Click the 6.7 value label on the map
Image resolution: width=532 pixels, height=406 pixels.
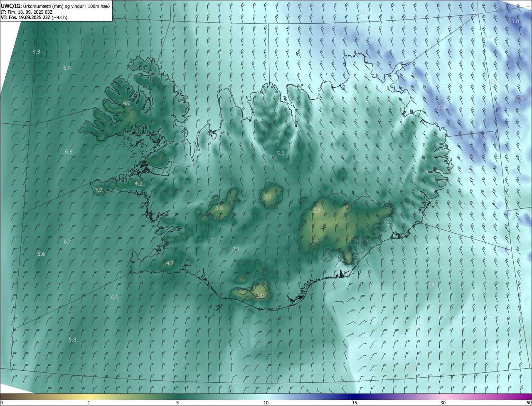click(x=67, y=242)
